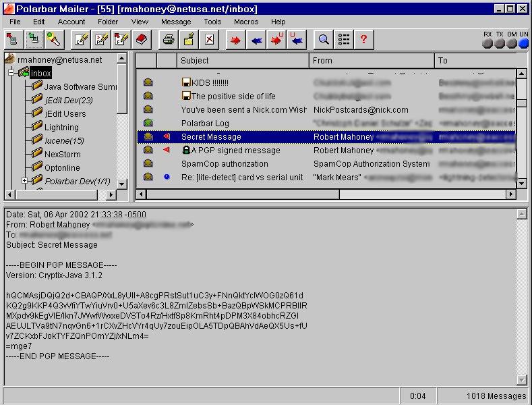532x405 pixels.
Task: Click the red X delete icon in toolbar
Action: click(x=209, y=40)
